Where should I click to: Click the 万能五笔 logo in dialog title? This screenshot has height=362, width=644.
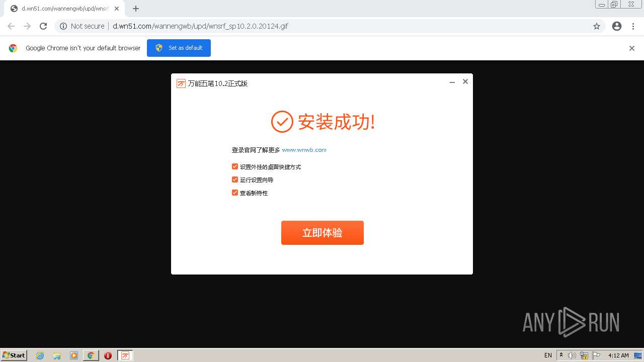tap(181, 83)
